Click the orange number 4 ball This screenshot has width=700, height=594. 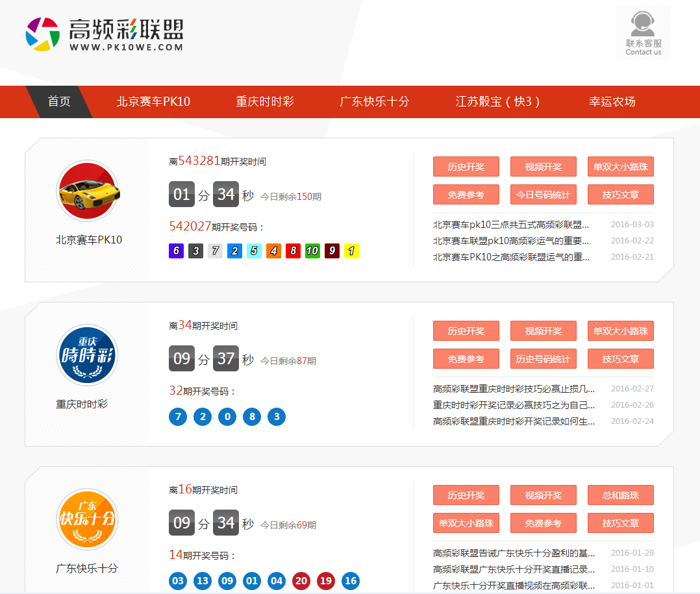coord(273,251)
